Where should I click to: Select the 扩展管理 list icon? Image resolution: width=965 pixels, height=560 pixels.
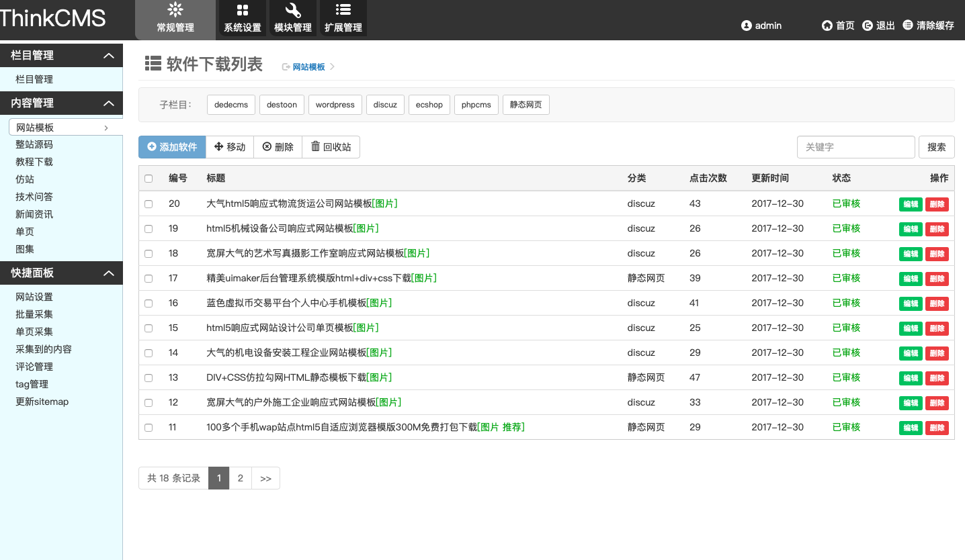[343, 10]
